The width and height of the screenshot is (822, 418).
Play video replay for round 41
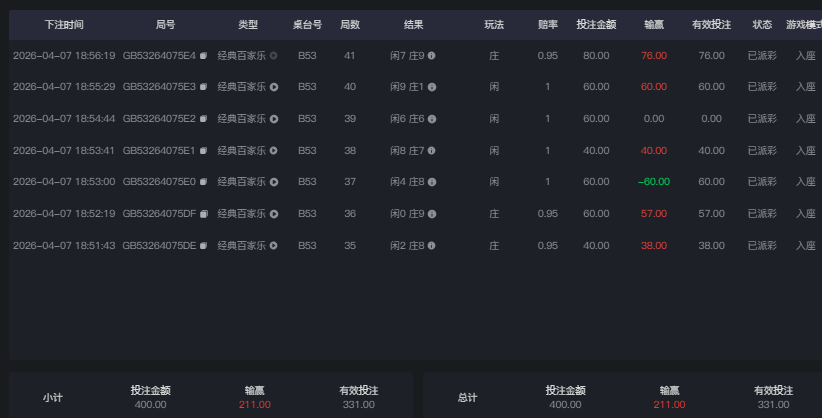point(274,56)
